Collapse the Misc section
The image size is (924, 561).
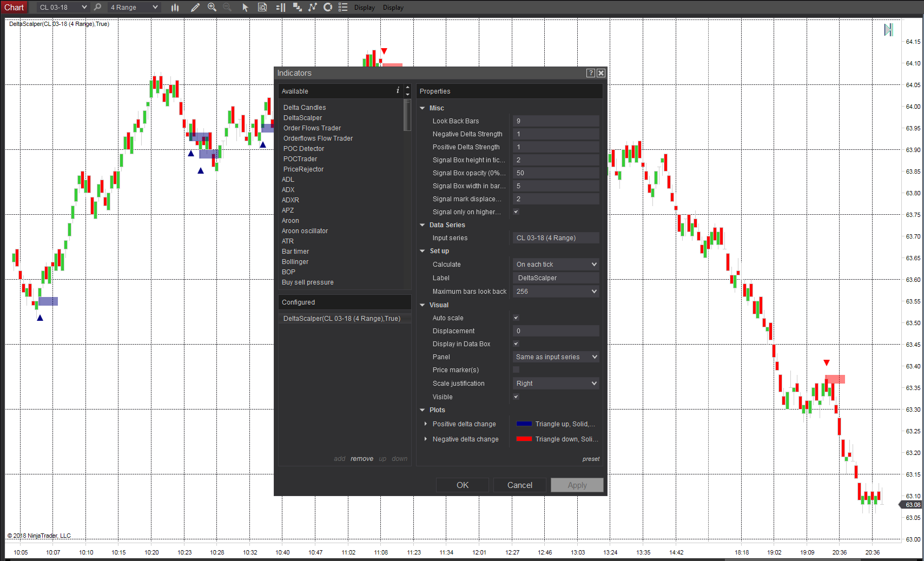tap(423, 108)
